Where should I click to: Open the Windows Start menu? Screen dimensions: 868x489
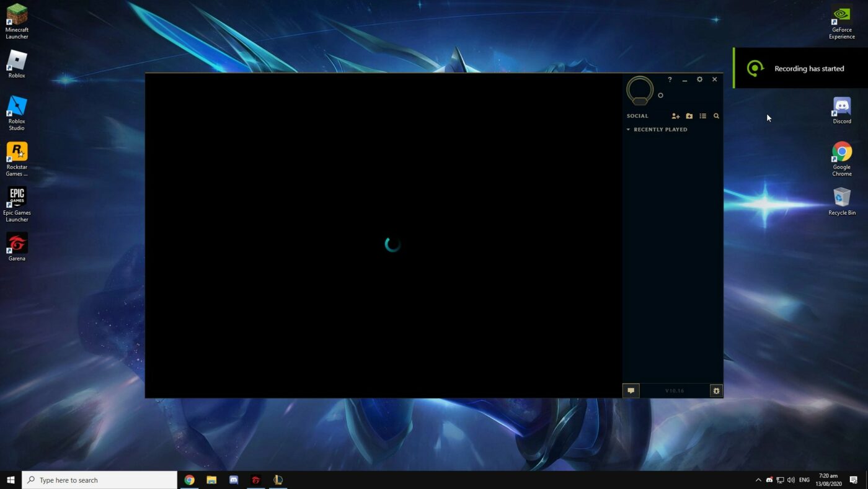pos(9,479)
